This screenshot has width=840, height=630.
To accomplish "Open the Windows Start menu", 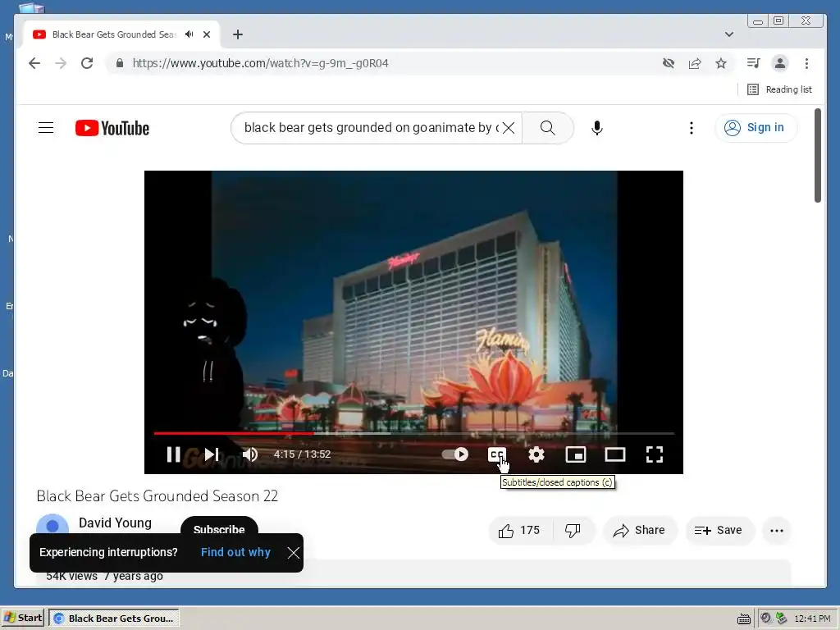I will (x=22, y=618).
